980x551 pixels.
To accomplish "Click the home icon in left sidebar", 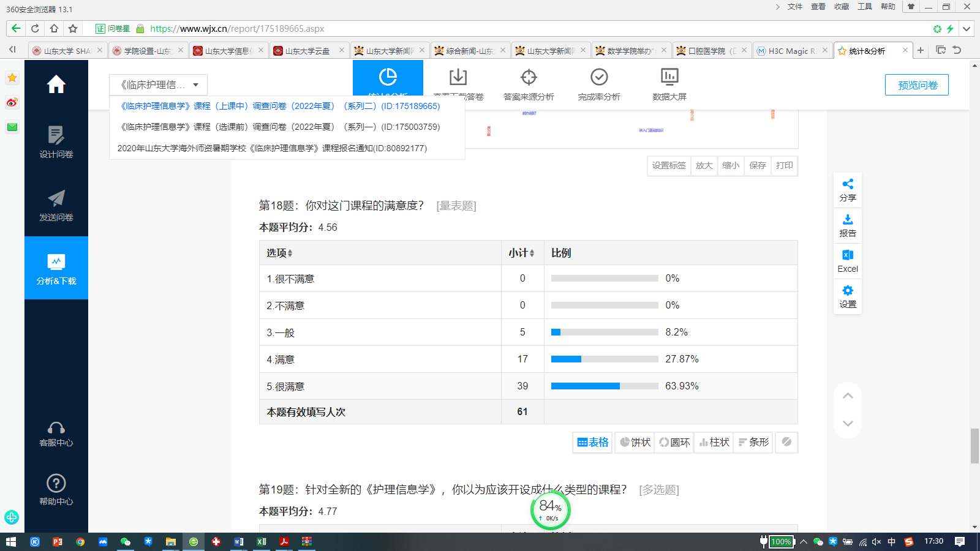I will [x=56, y=84].
